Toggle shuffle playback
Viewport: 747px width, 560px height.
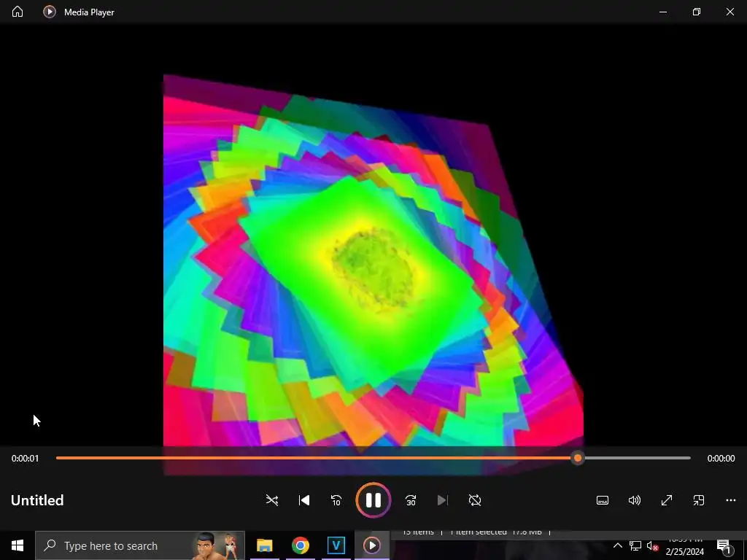click(x=272, y=500)
